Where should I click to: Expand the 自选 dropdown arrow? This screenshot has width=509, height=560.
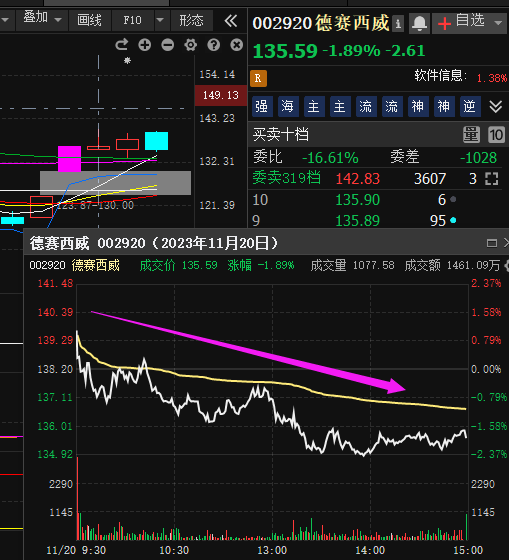coord(498,24)
